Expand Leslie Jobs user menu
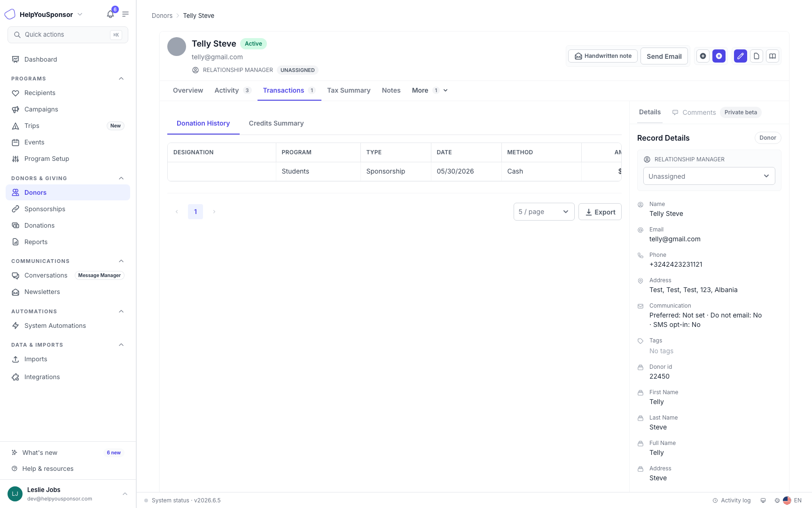The image size is (812, 508). (125, 494)
